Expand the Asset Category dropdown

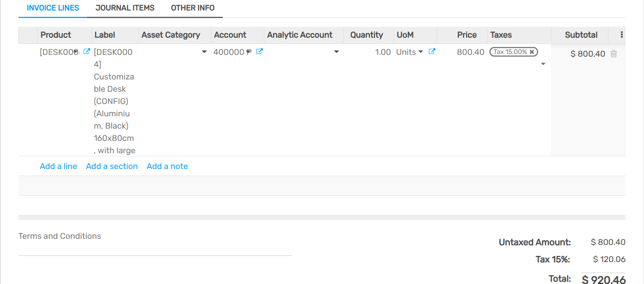(x=204, y=52)
